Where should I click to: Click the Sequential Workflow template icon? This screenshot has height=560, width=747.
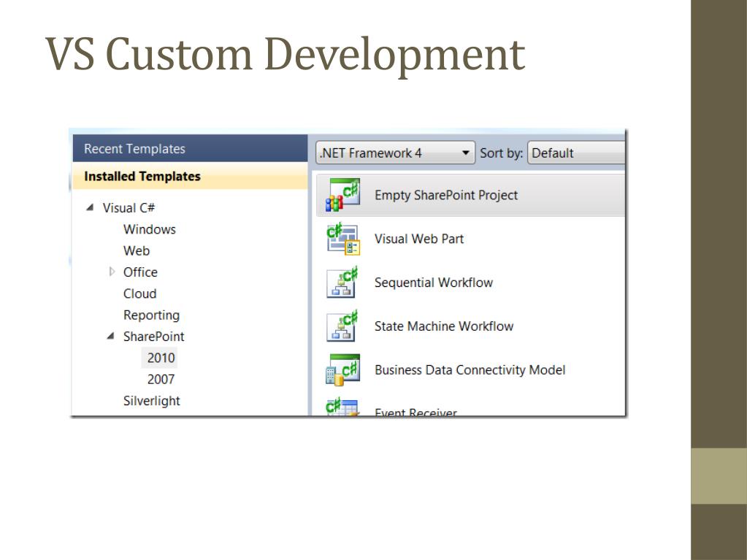pos(342,283)
